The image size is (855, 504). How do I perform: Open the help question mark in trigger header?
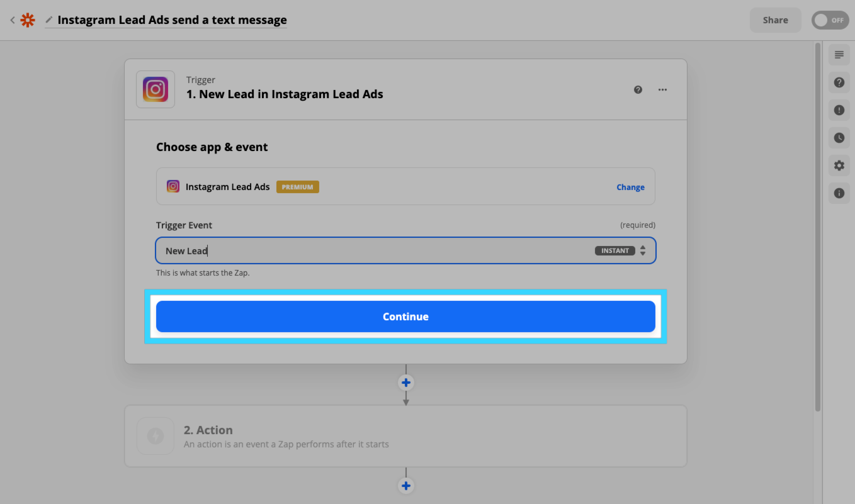638,89
